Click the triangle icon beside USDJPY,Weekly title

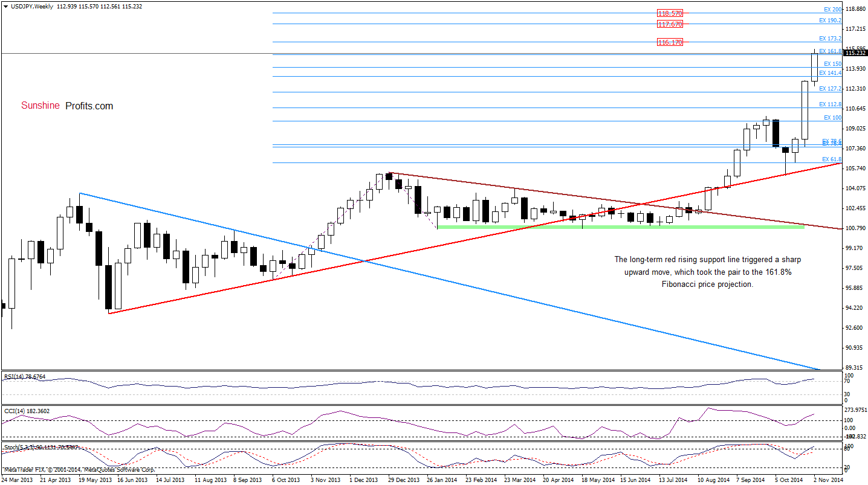pos(5,5)
